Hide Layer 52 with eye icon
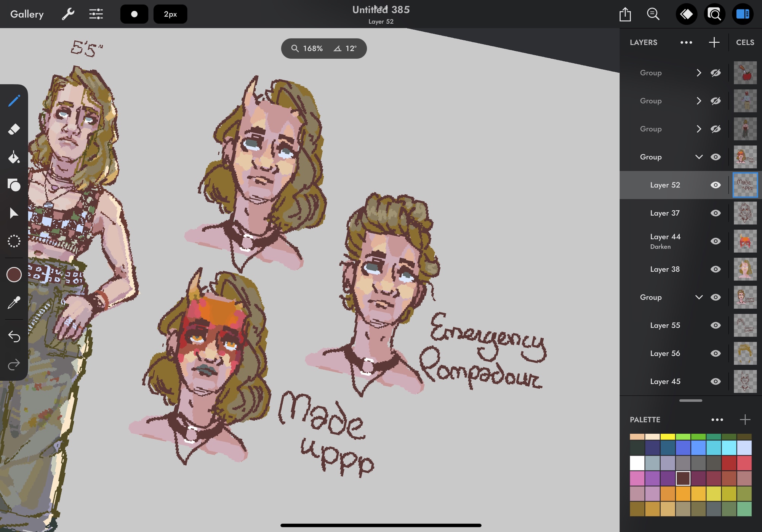Viewport: 762px width, 532px height. [x=716, y=185]
